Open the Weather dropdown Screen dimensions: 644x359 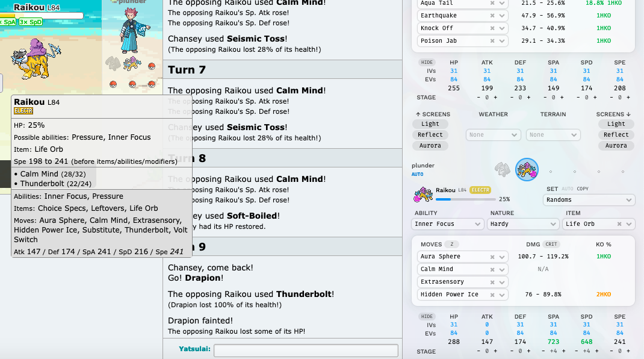pyautogui.click(x=493, y=135)
